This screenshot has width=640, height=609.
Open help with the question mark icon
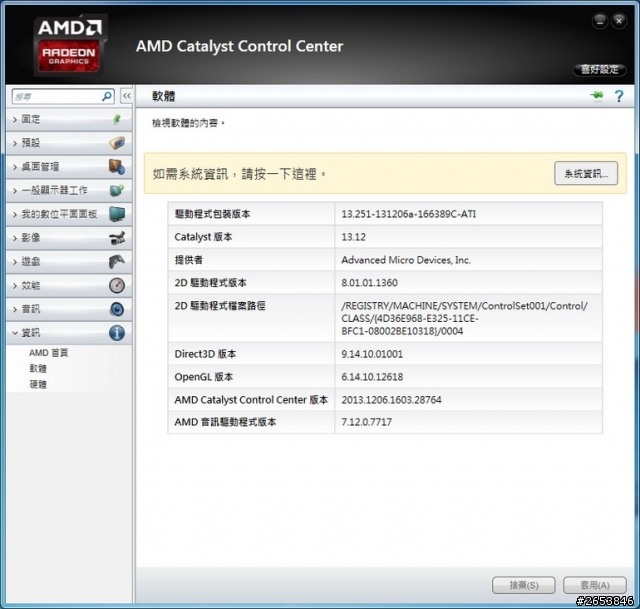(619, 96)
